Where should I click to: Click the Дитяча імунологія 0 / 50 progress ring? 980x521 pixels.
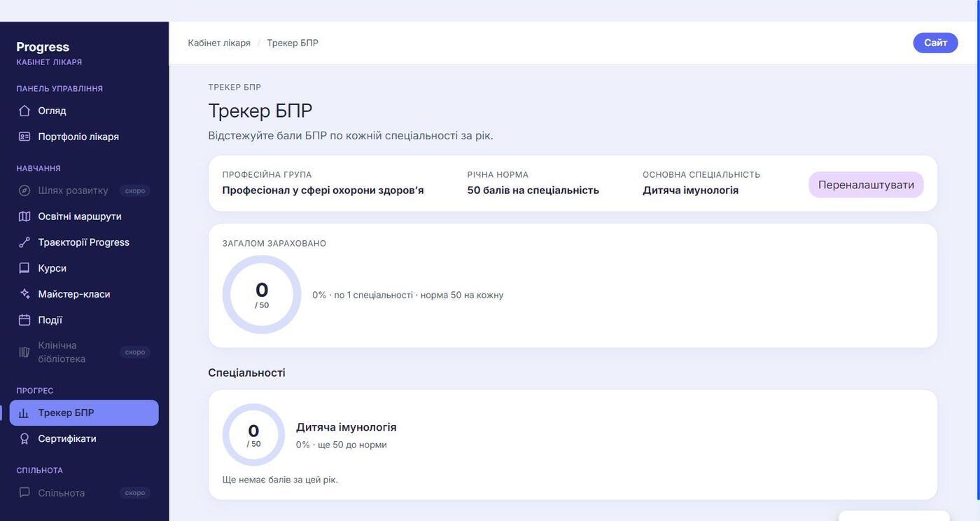[x=253, y=435]
